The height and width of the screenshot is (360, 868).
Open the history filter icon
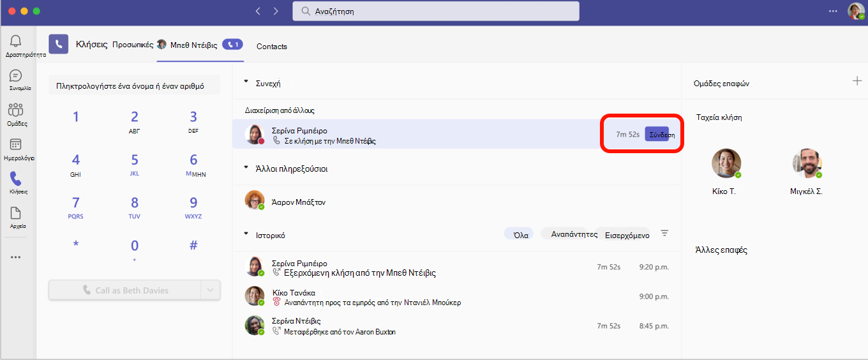664,234
